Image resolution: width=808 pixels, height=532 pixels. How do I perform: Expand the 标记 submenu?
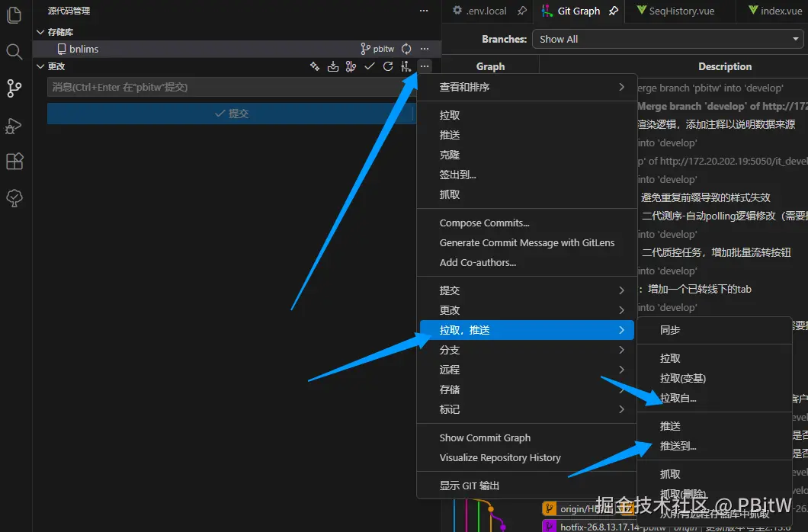(527, 409)
